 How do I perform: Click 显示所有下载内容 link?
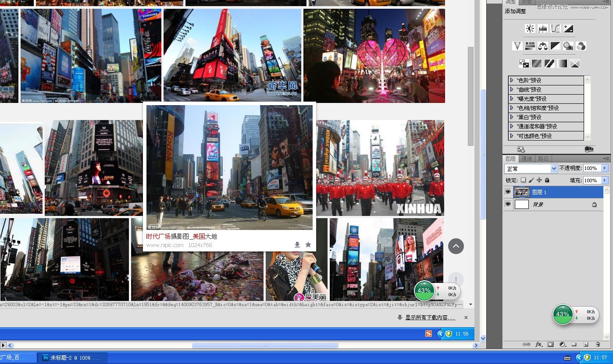click(430, 317)
